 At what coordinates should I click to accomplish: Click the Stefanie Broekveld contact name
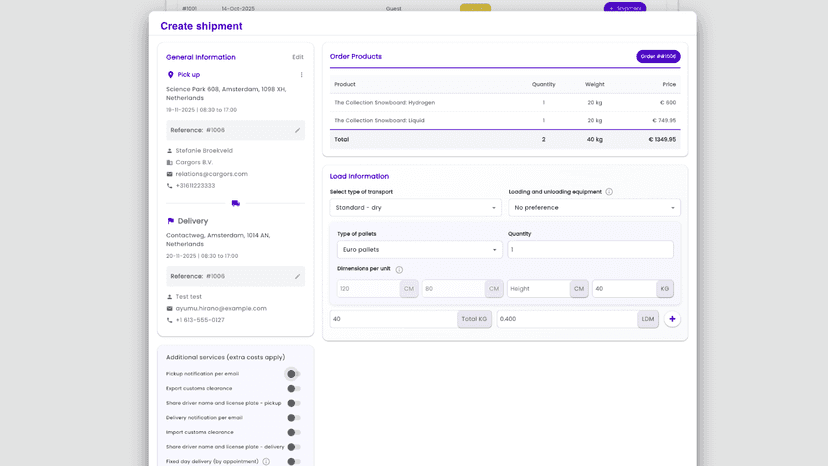(204, 151)
